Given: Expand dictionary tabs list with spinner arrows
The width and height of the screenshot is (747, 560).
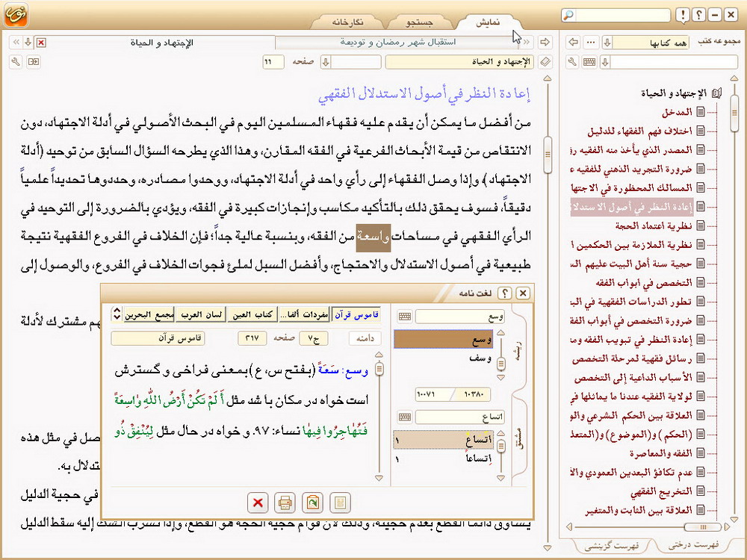Looking at the screenshot, I should point(117,315).
